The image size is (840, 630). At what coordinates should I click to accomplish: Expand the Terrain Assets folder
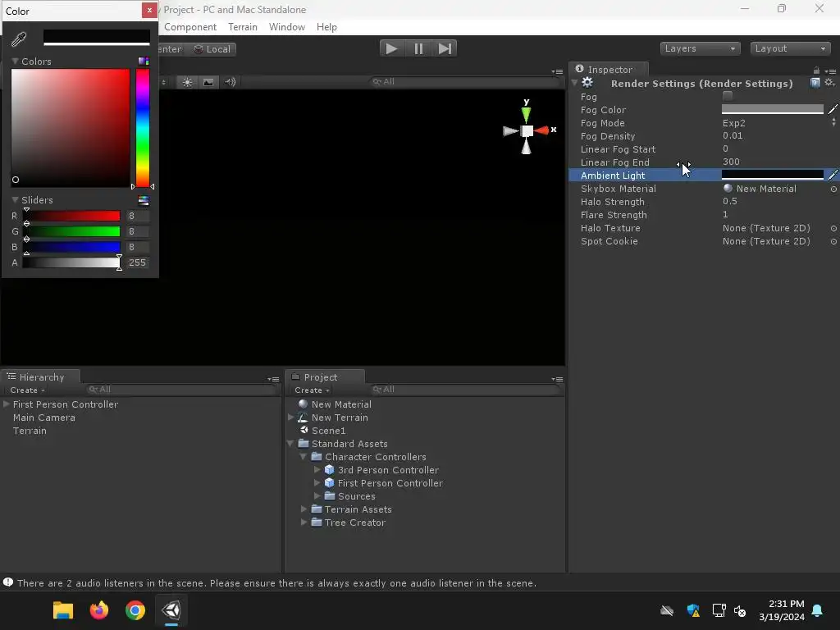(x=304, y=509)
